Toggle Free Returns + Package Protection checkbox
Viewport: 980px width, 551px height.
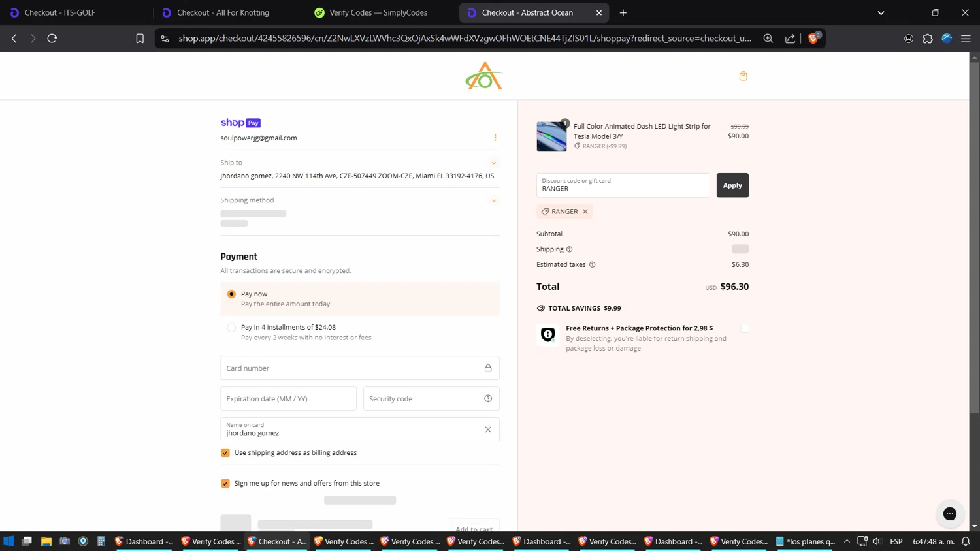pyautogui.click(x=745, y=328)
